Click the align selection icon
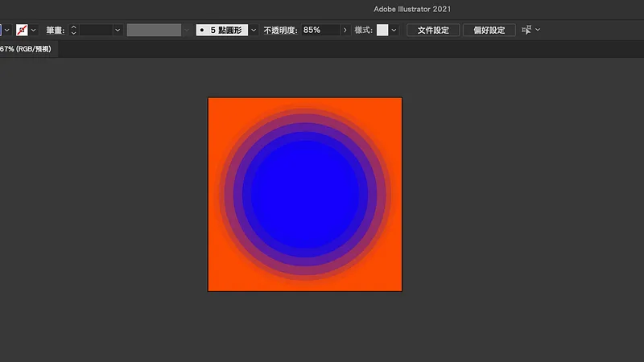This screenshot has height=362, width=644. click(x=526, y=30)
